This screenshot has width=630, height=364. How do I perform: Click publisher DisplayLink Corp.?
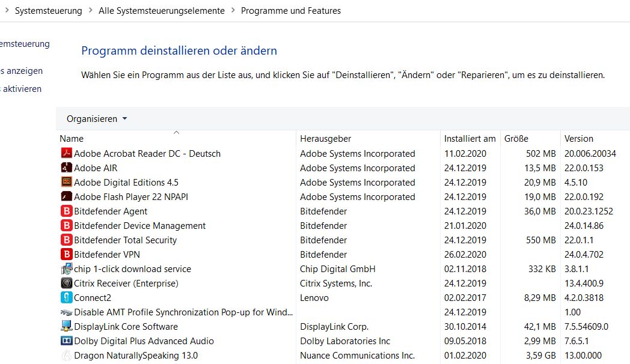pyautogui.click(x=334, y=327)
